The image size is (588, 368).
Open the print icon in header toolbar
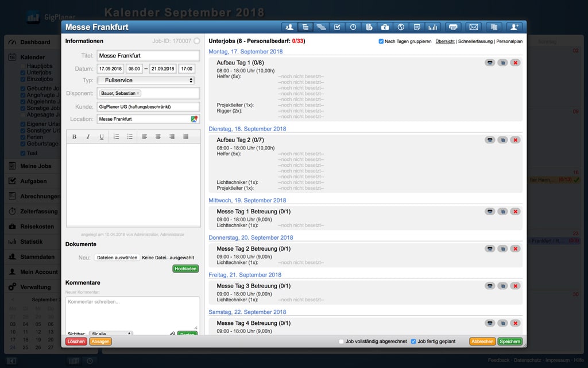tap(454, 27)
